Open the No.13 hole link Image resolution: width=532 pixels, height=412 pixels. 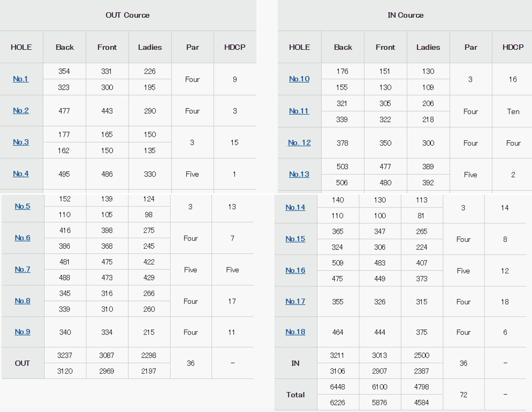[299, 174]
